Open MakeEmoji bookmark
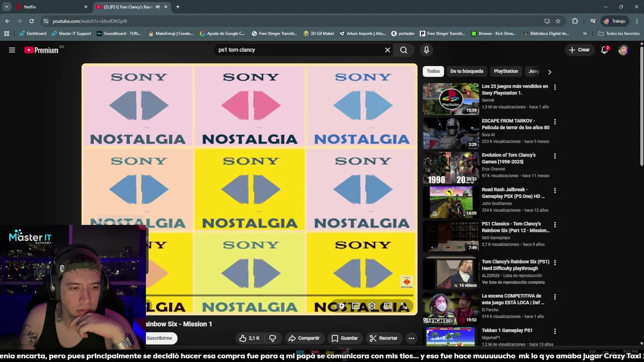Image resolution: width=644 pixels, height=362 pixels. tap(171, 34)
